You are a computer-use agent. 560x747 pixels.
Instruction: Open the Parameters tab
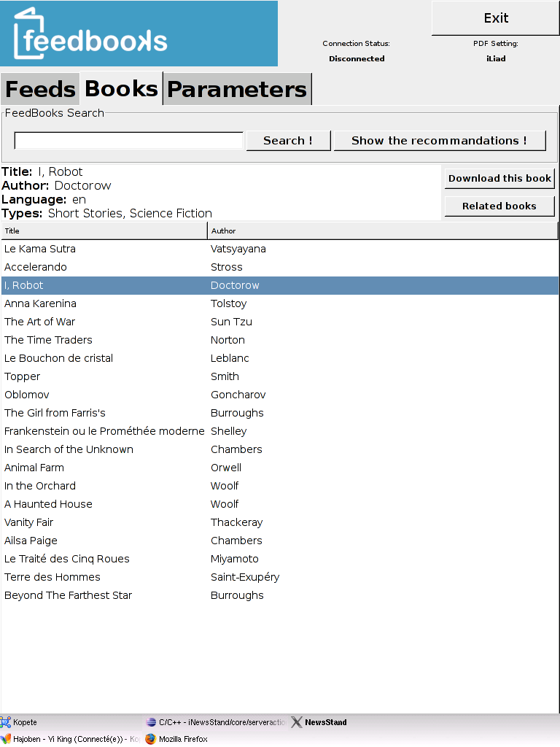point(237,88)
